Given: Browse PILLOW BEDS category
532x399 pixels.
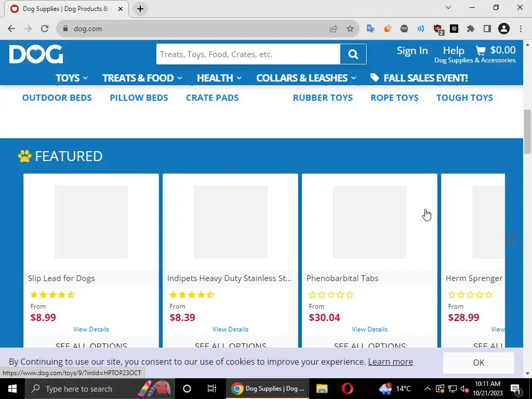Looking at the screenshot, I should (139, 98).
